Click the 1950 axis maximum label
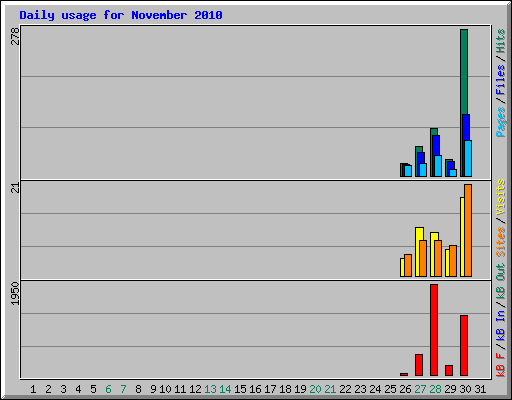The image size is (512, 400). pyautogui.click(x=15, y=293)
